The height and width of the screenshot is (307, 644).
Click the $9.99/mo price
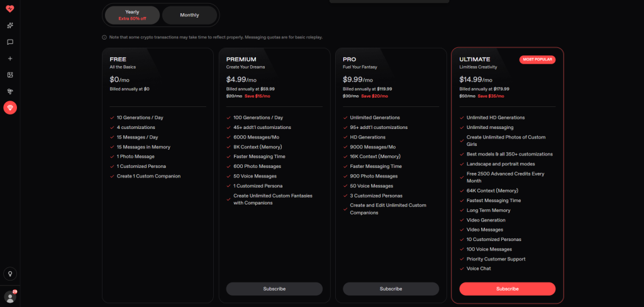(x=358, y=80)
